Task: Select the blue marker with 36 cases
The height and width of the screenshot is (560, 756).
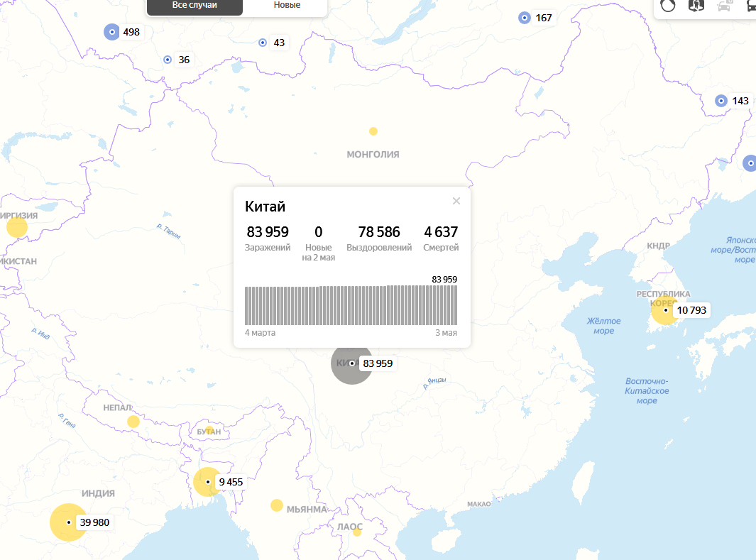Action: (x=168, y=60)
